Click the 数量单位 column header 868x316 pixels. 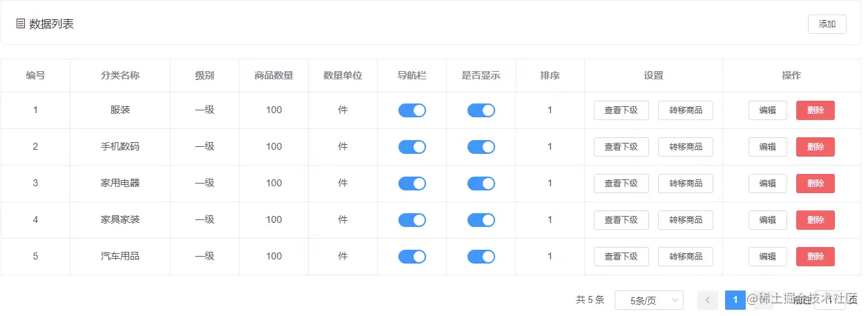(343, 76)
